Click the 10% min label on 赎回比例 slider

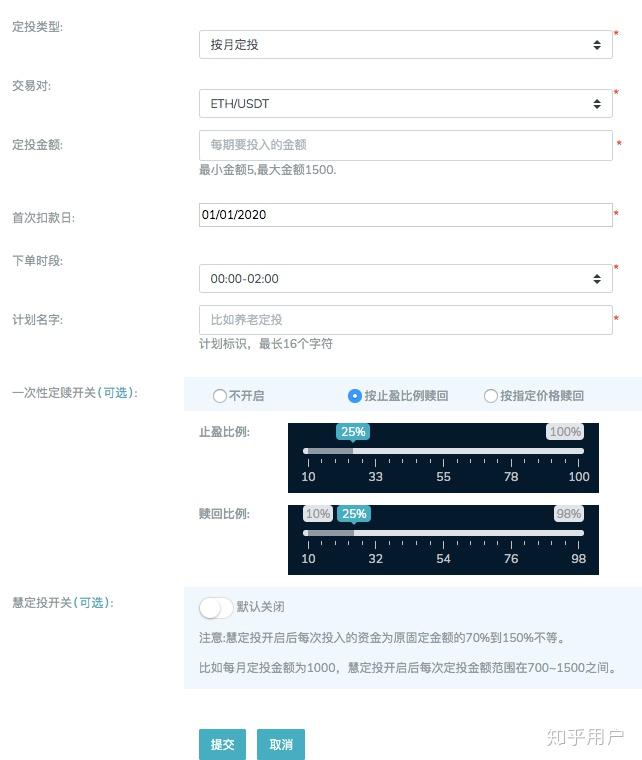tap(318, 513)
